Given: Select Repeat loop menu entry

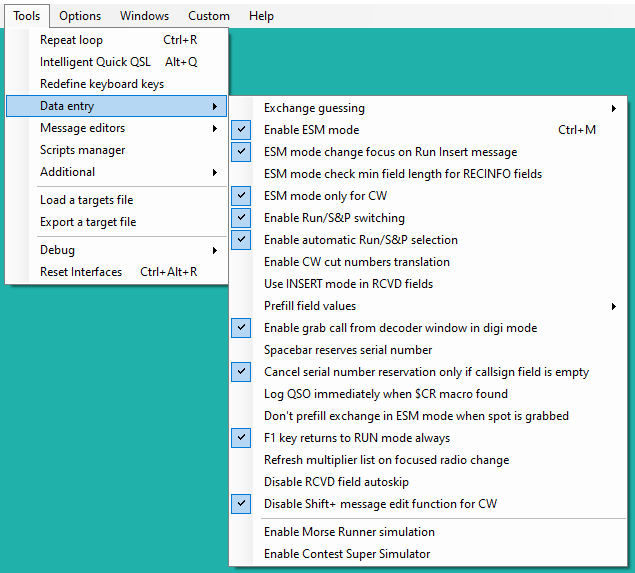Looking at the screenshot, I should click(117, 40).
